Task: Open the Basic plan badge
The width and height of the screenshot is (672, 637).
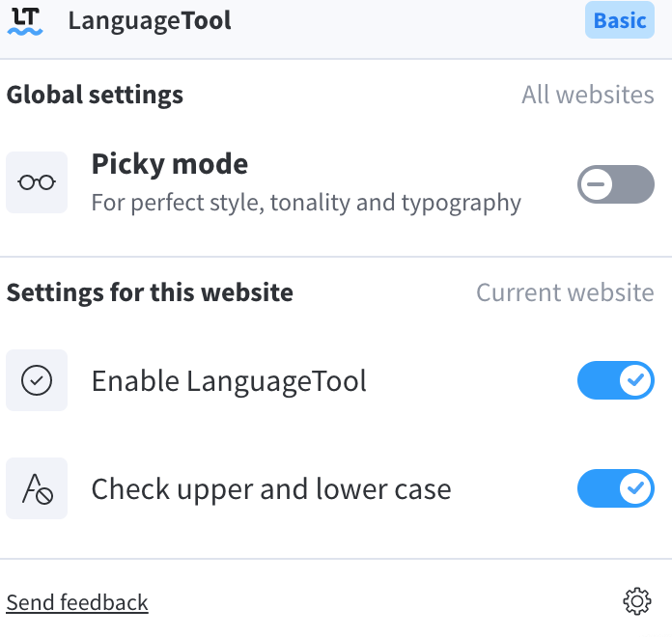Action: coord(619,20)
